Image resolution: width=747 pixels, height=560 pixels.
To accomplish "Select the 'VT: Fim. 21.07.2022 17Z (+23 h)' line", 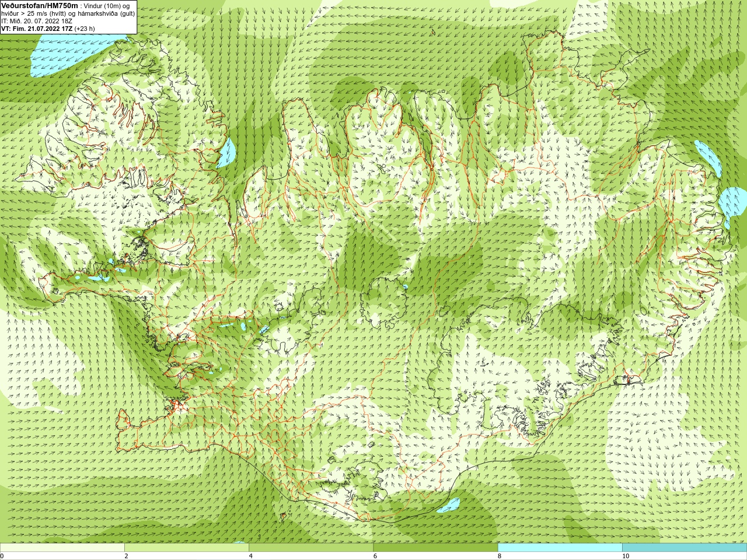I will pyautogui.click(x=48, y=29).
